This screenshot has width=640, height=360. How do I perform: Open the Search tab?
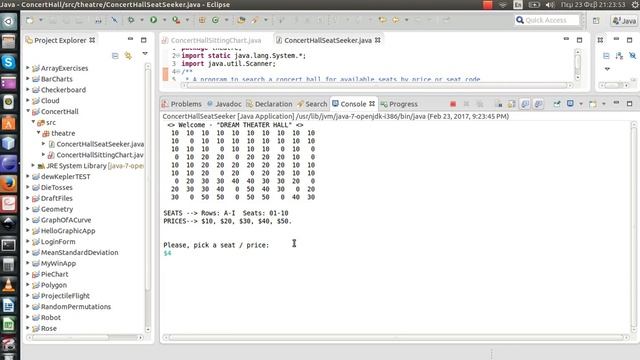pyautogui.click(x=312, y=104)
